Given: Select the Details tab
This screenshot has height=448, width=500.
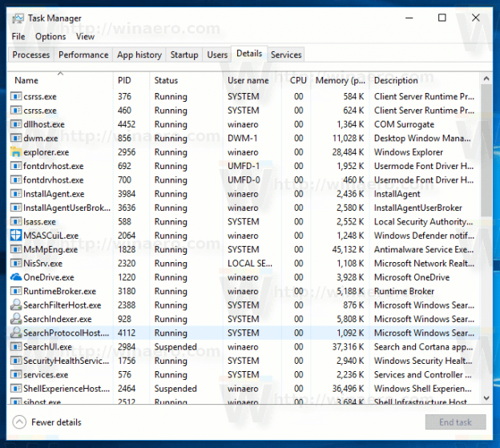Looking at the screenshot, I should coord(249,54).
